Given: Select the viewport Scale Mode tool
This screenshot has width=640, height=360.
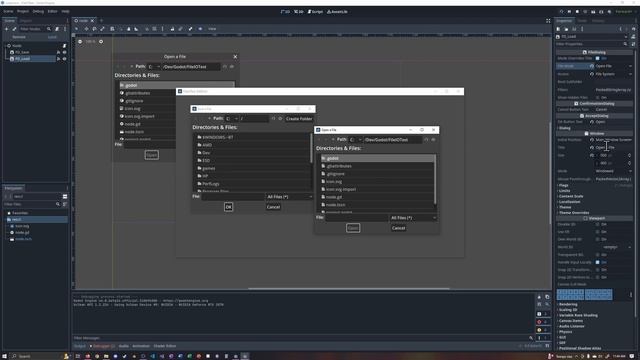Looking at the screenshot, I should (x=102, y=29).
